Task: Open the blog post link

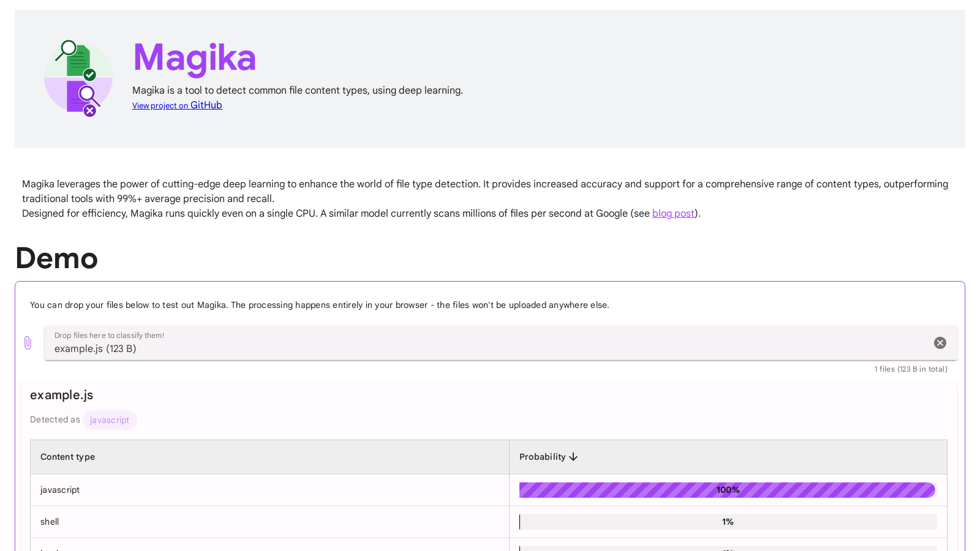Action: [x=673, y=213]
